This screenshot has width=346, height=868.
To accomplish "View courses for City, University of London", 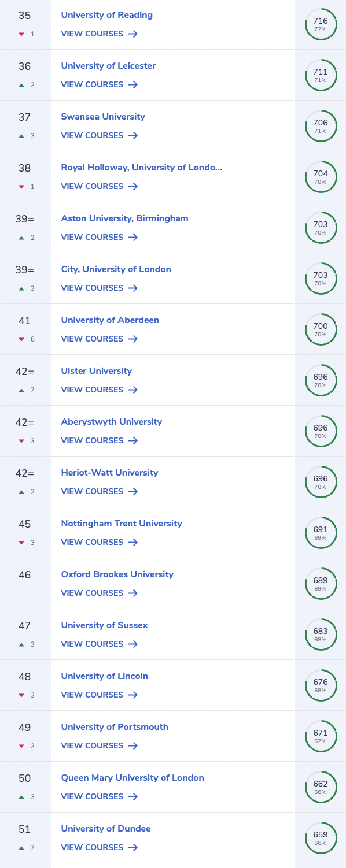I will [100, 288].
